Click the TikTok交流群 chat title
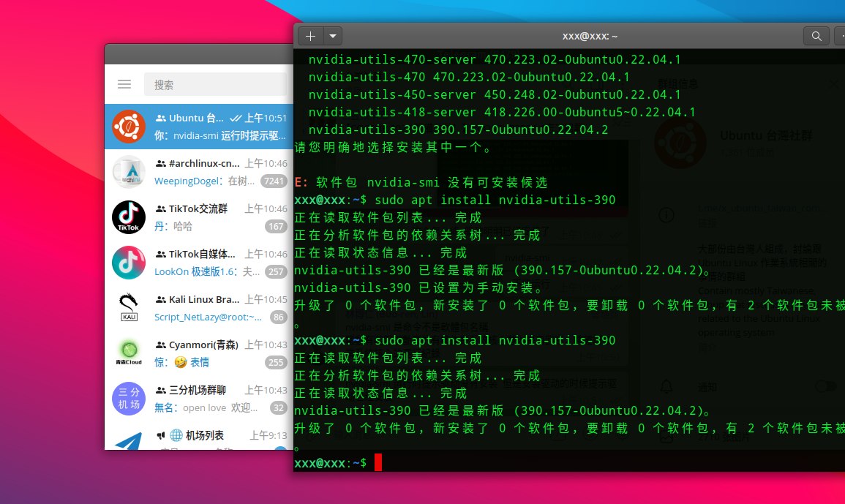The image size is (845, 504). [x=198, y=208]
